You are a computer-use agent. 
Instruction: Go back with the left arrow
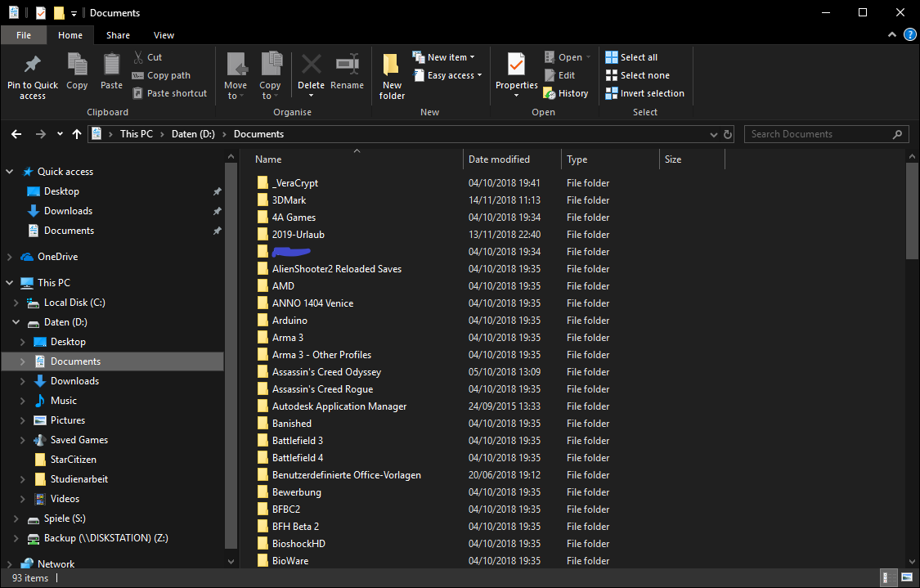click(x=16, y=134)
